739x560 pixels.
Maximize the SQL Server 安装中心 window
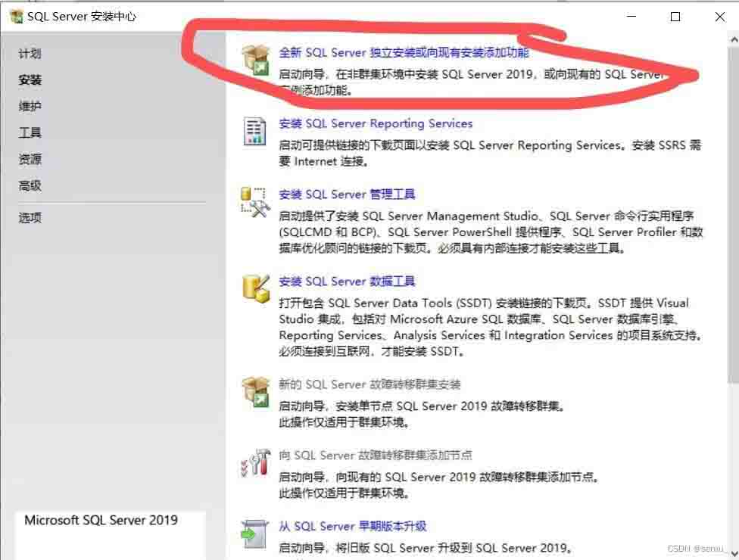[x=675, y=17]
